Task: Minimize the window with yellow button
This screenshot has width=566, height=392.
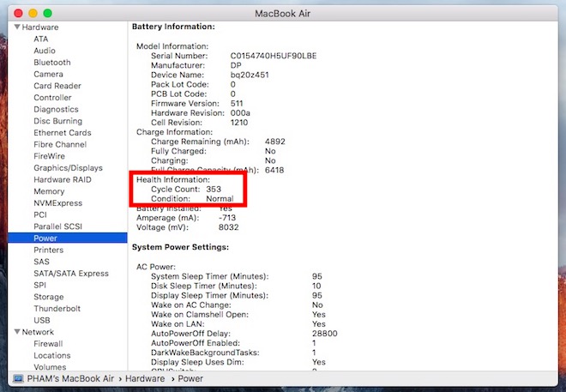Action: 33,14
